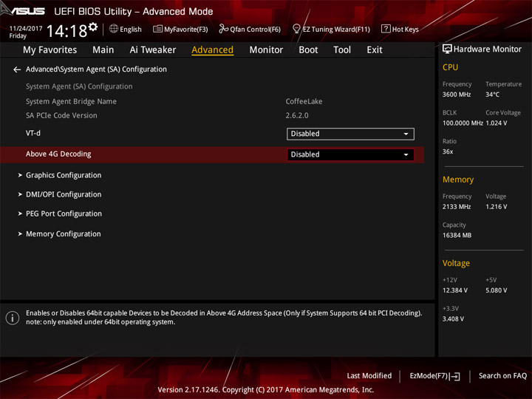Click English language label
The height and width of the screenshot is (399, 532).
pyautogui.click(x=131, y=30)
